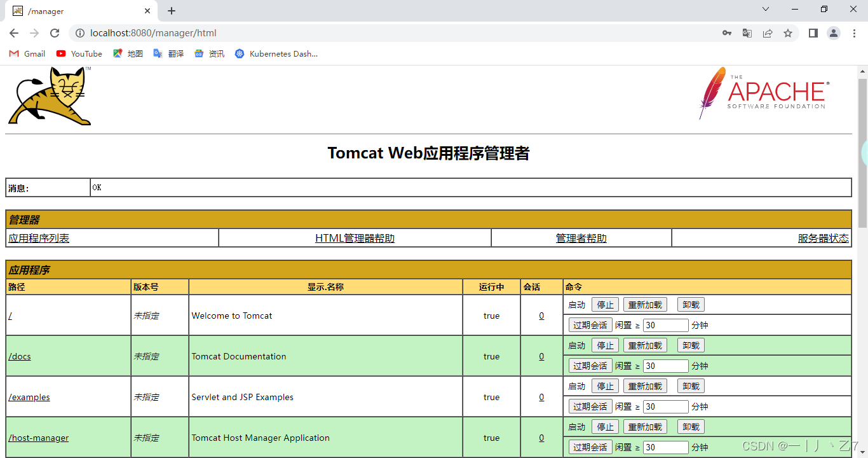Viewport: 868px width, 458px height.
Task: Click idle minutes field for Host Manager Application
Action: [x=666, y=447]
